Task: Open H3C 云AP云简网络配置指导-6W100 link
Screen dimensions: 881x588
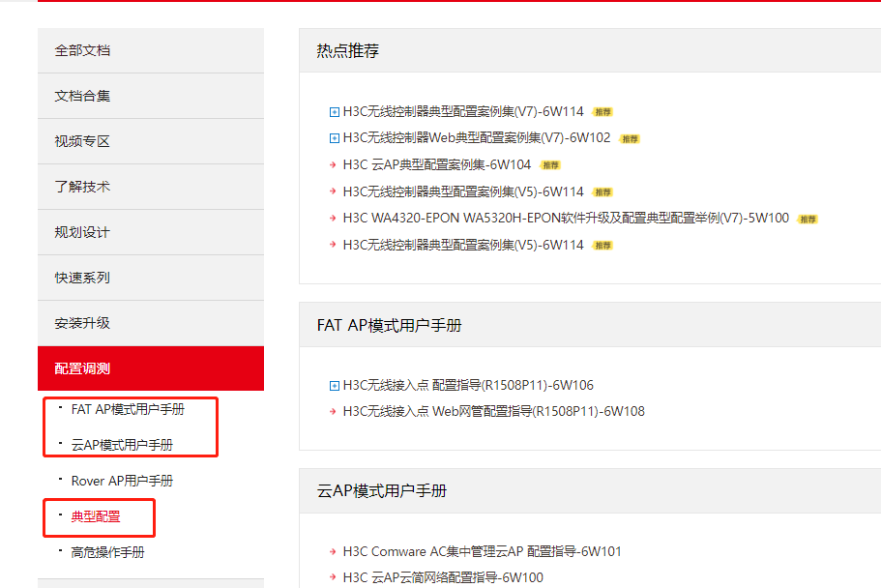Action: 443,577
